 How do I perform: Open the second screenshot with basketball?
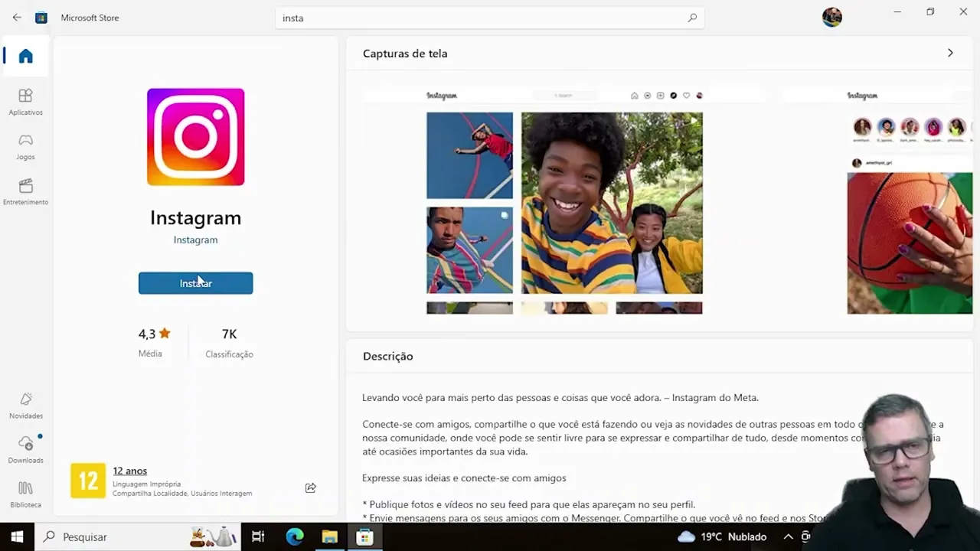877,201
